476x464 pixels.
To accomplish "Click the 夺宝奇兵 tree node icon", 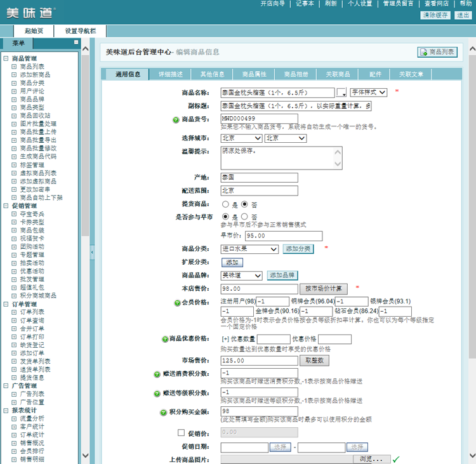I will [14, 214].
